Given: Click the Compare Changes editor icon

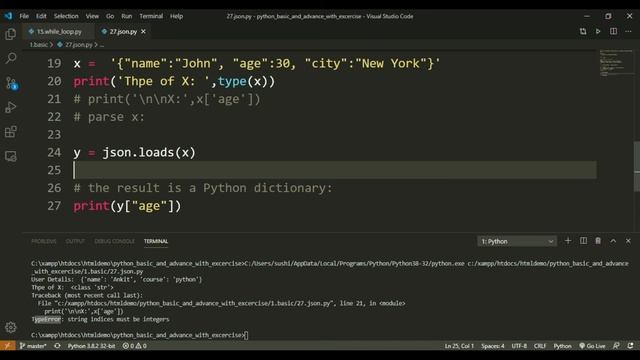Looking at the screenshot, I should pyautogui.click(x=583, y=31).
